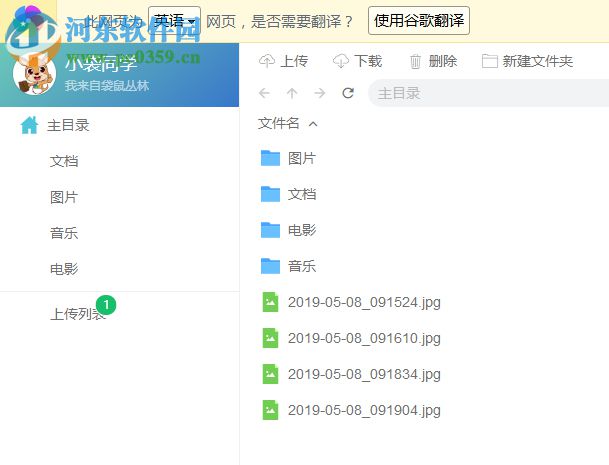This screenshot has width=609, height=465.
Task: Click image icon of 2019-05-08_091524.jpg
Action: point(270,302)
